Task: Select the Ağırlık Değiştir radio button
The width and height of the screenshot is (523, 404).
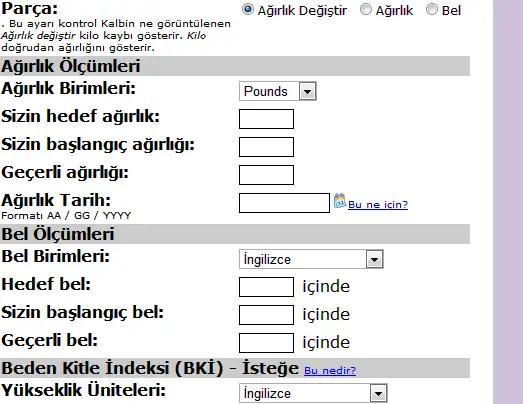Action: tap(247, 9)
